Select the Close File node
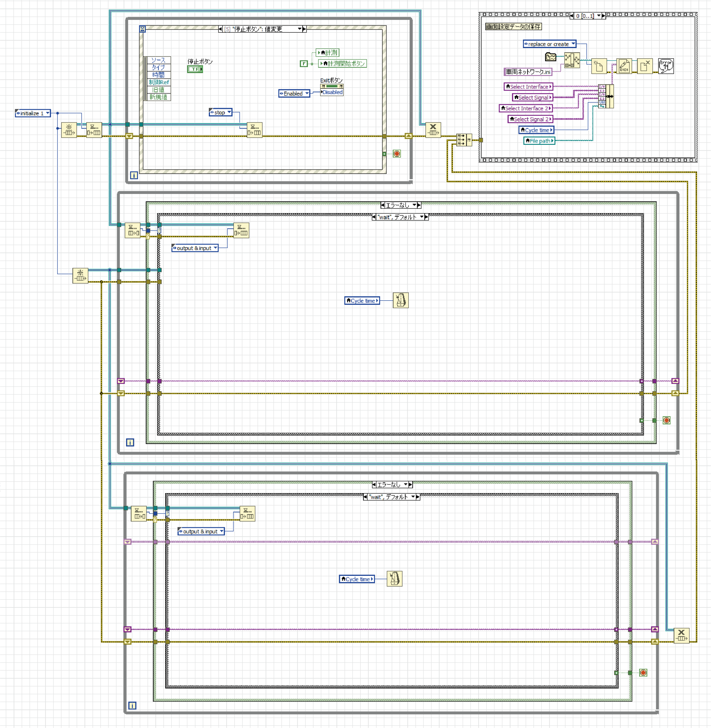 point(644,66)
